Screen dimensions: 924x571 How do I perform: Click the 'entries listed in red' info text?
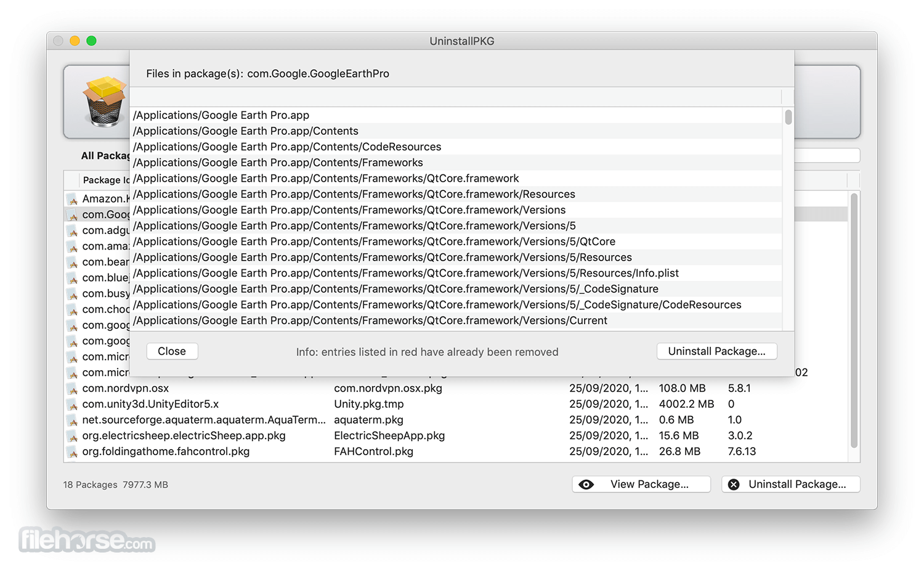click(x=428, y=352)
